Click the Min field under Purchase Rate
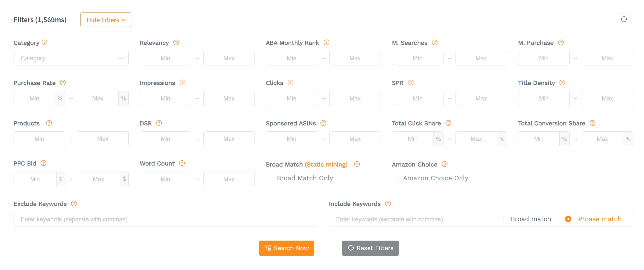The width and height of the screenshot is (644, 270). click(35, 98)
